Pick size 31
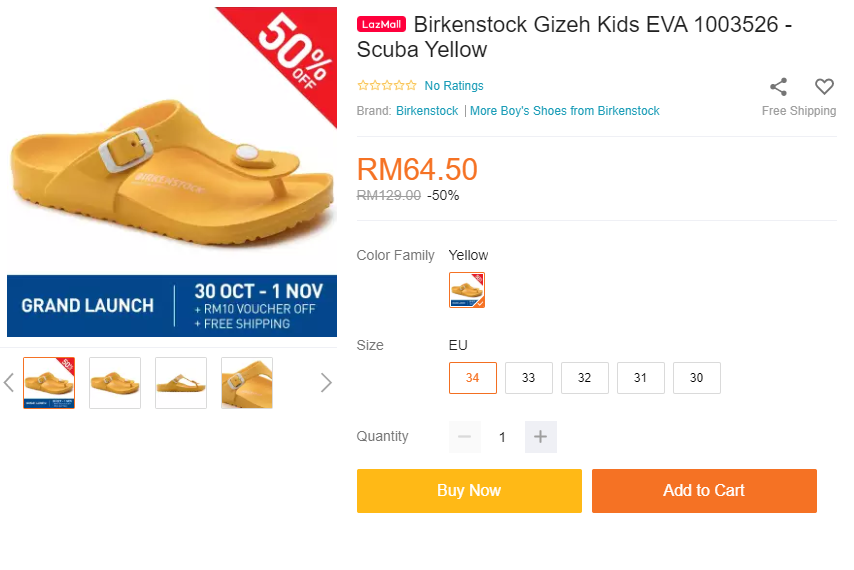This screenshot has width=854, height=570. click(x=641, y=378)
